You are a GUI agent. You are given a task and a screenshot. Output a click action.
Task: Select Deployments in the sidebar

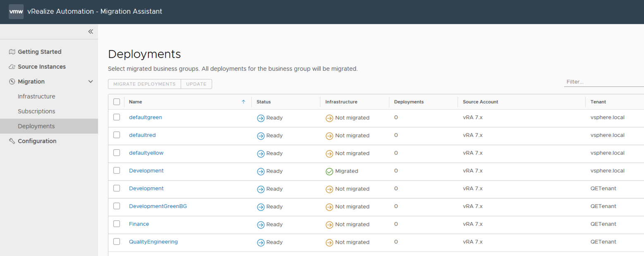(x=49, y=126)
